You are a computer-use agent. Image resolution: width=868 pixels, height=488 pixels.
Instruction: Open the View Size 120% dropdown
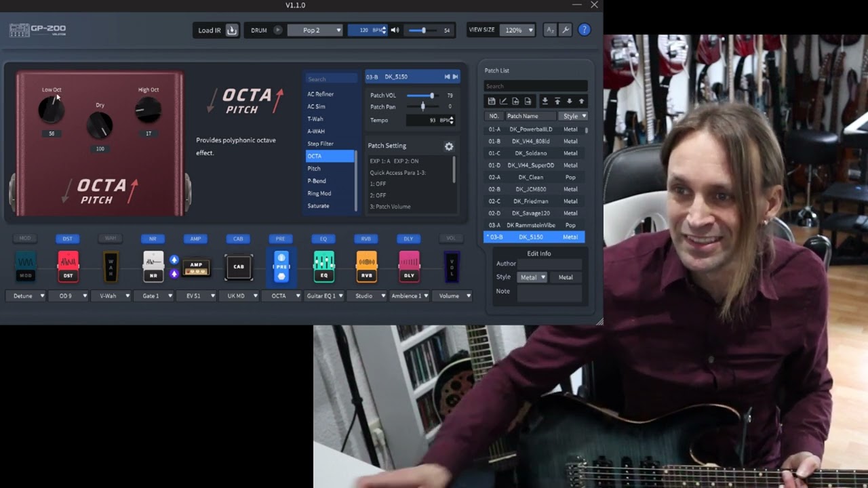(x=517, y=30)
